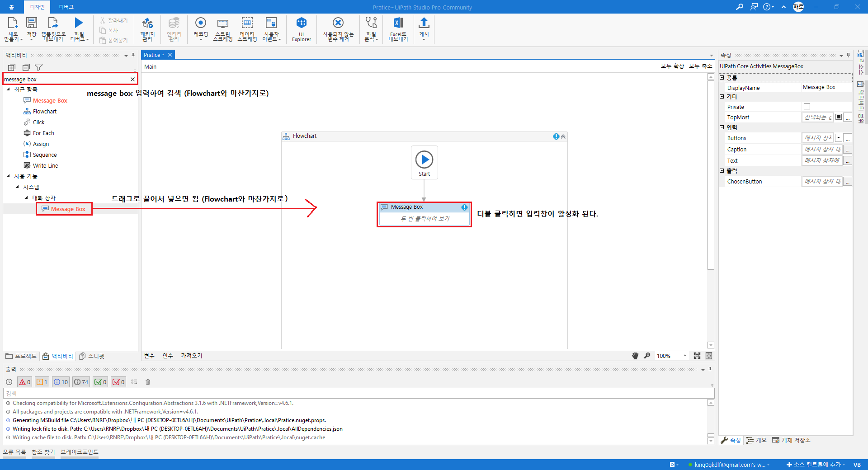Collapse the 공통 property section
This screenshot has height=470, width=868.
tap(722, 78)
